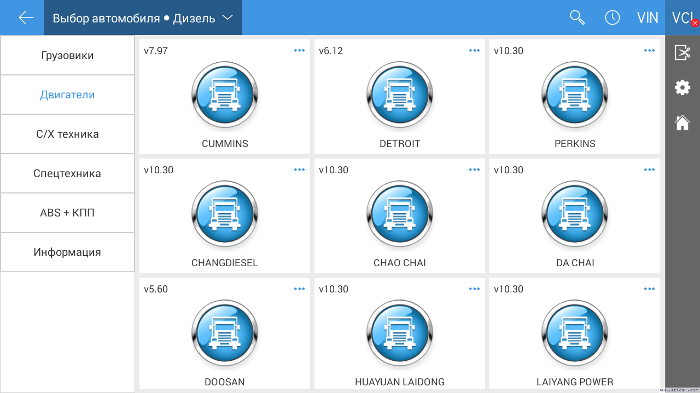The image size is (700, 393).
Task: Click the DA CHAI label text
Action: [x=575, y=263]
